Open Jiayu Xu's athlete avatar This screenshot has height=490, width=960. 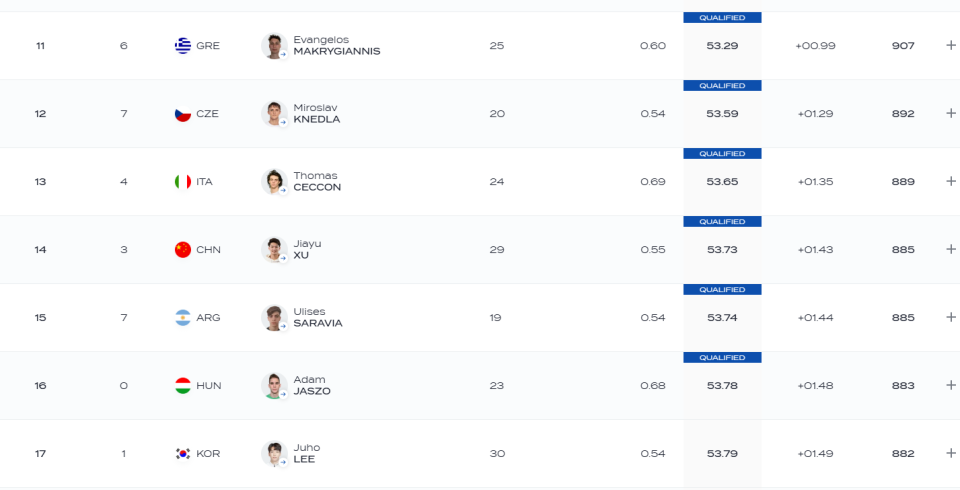[x=274, y=250]
